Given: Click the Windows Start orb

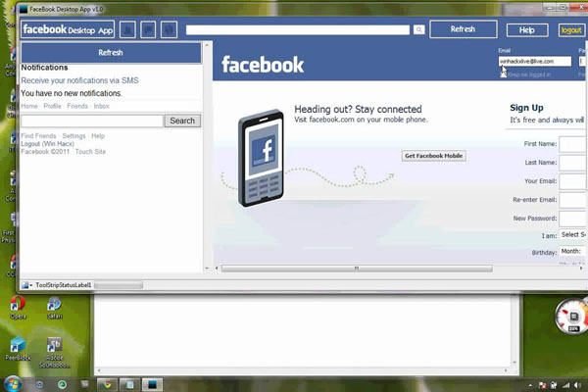Looking at the screenshot, I should (13, 384).
